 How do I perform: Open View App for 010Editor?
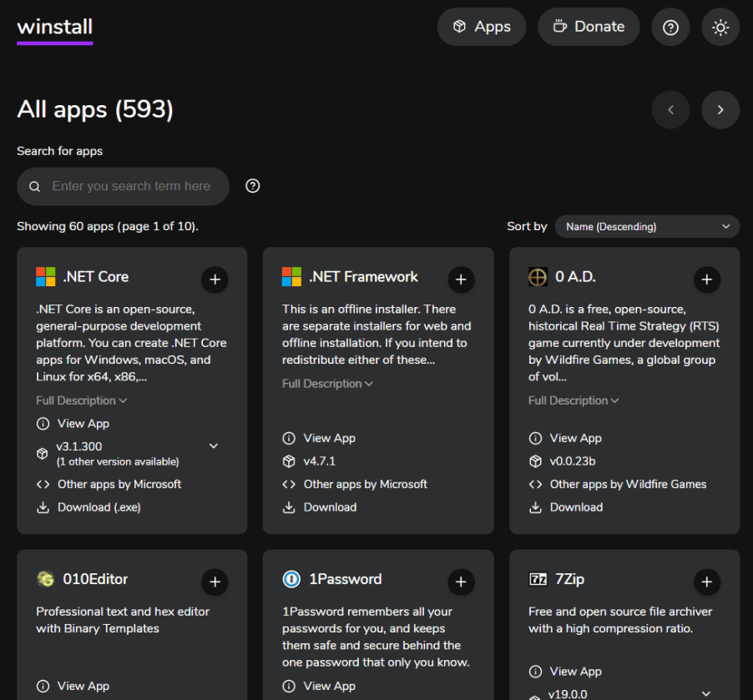(73, 686)
